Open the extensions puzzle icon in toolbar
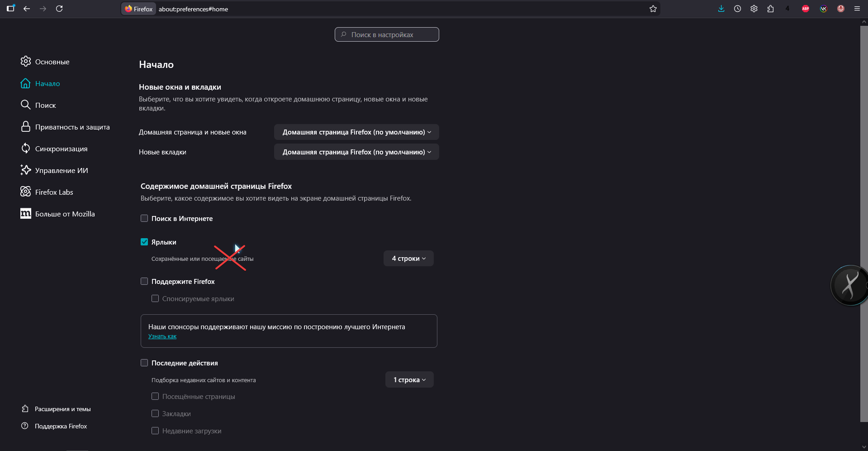This screenshot has width=868, height=451. click(770, 9)
